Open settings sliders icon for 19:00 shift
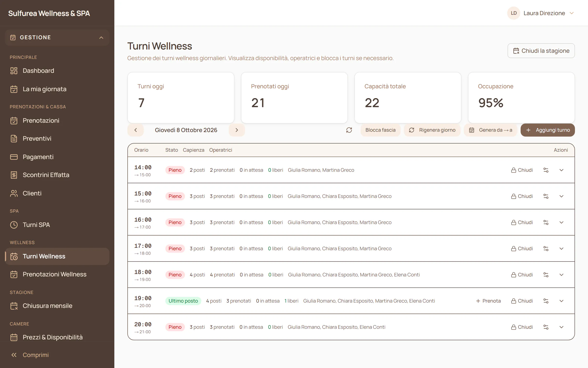Screen dimensions: 588x368 (x=546, y=301)
